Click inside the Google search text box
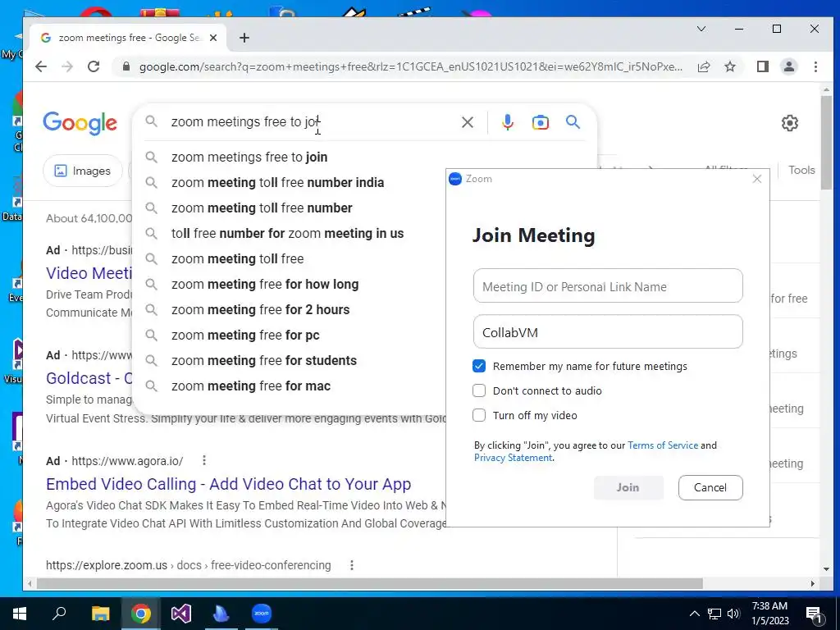 [x=311, y=122]
